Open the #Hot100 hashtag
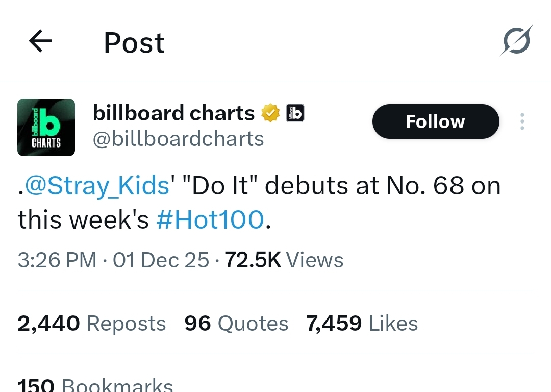This screenshot has height=392, width=551. (x=210, y=220)
